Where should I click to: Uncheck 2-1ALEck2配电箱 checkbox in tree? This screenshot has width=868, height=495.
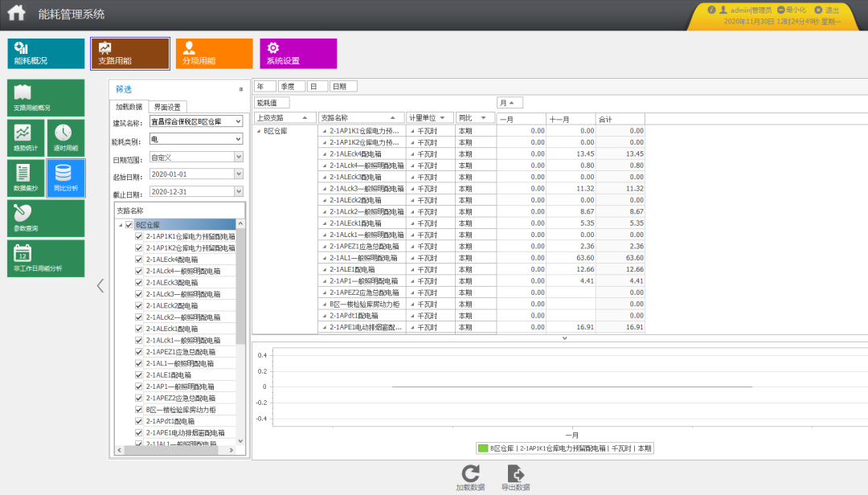click(139, 305)
